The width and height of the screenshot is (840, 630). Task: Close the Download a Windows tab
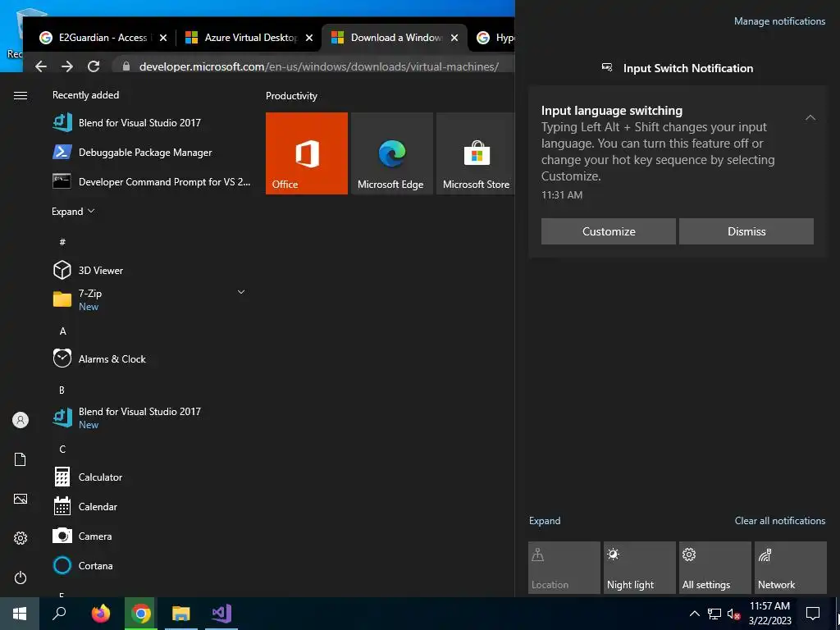(454, 38)
